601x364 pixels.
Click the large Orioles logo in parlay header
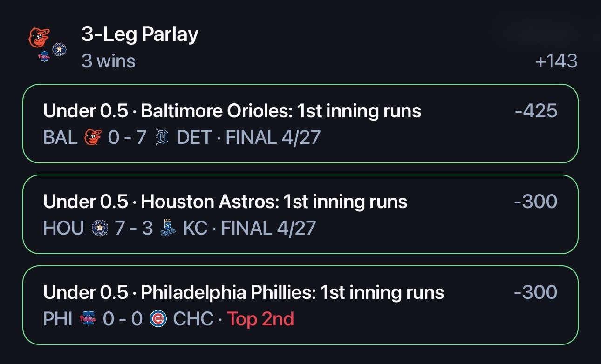coord(39,38)
